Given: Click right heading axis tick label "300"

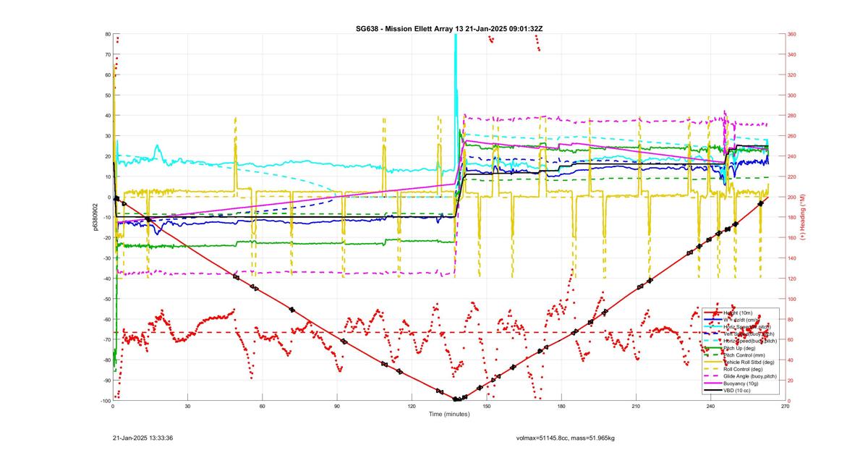Looking at the screenshot, I should coord(792,95).
